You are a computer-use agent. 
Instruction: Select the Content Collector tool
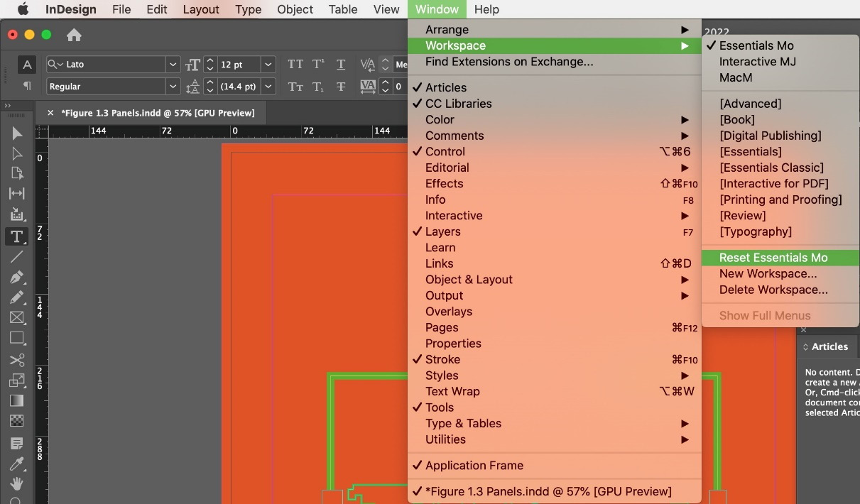pyautogui.click(x=17, y=214)
